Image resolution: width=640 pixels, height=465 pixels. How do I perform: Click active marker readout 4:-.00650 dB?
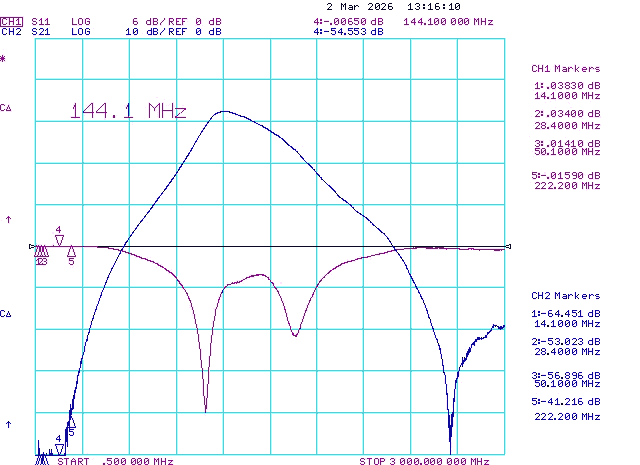(349, 22)
